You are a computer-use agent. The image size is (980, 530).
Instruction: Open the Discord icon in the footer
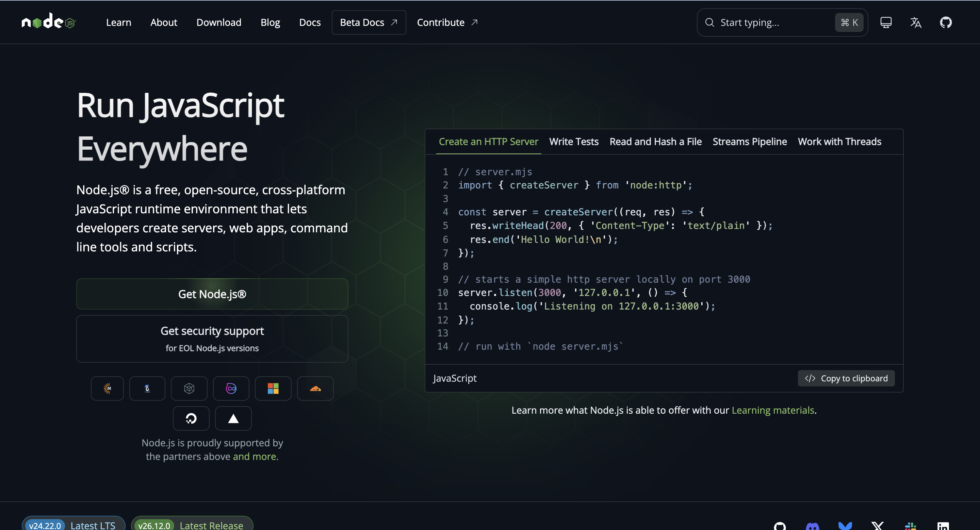tap(812, 526)
